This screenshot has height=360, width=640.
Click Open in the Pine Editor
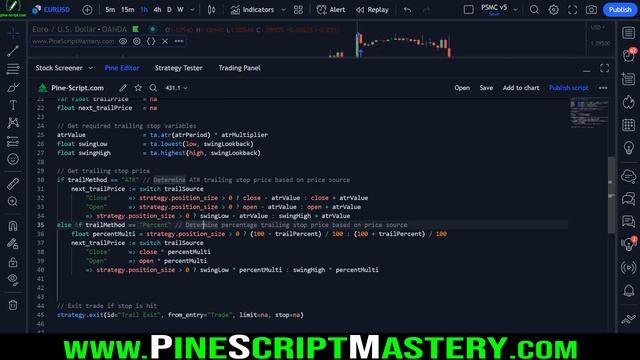pyautogui.click(x=462, y=88)
